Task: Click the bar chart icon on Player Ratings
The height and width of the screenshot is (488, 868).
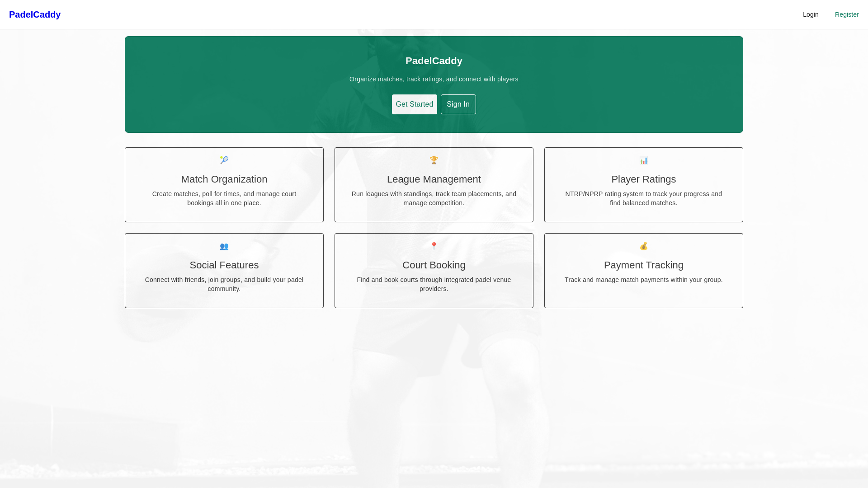Action: pos(644,160)
